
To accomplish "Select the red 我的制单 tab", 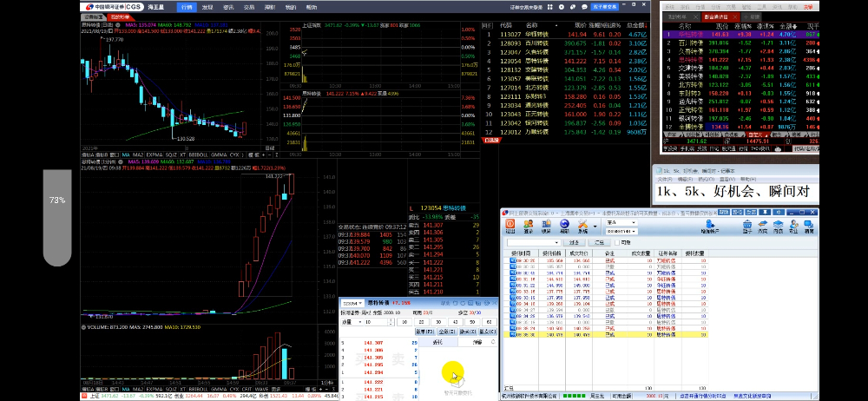I will (118, 17).
